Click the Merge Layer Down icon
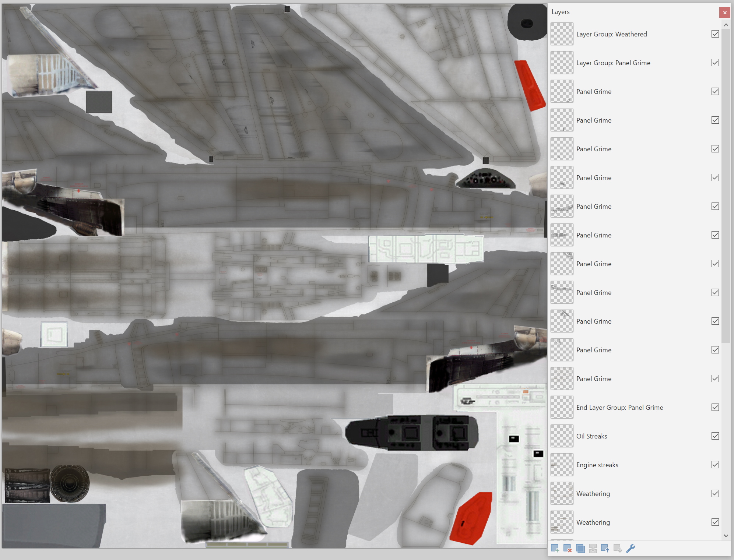The height and width of the screenshot is (560, 734). (593, 549)
